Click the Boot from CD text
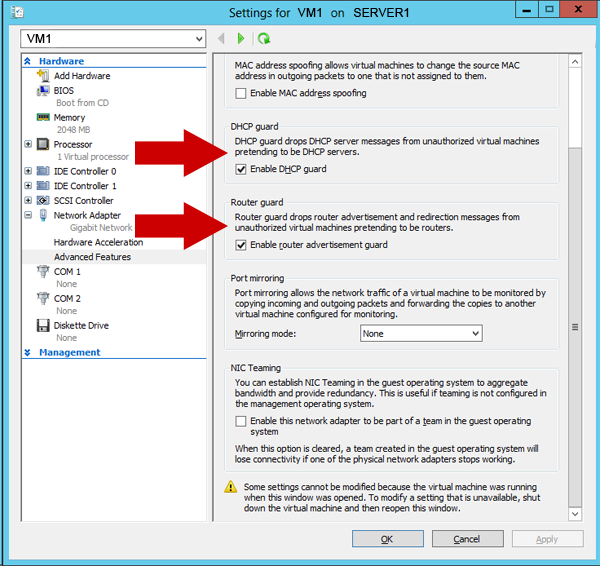 point(83,103)
